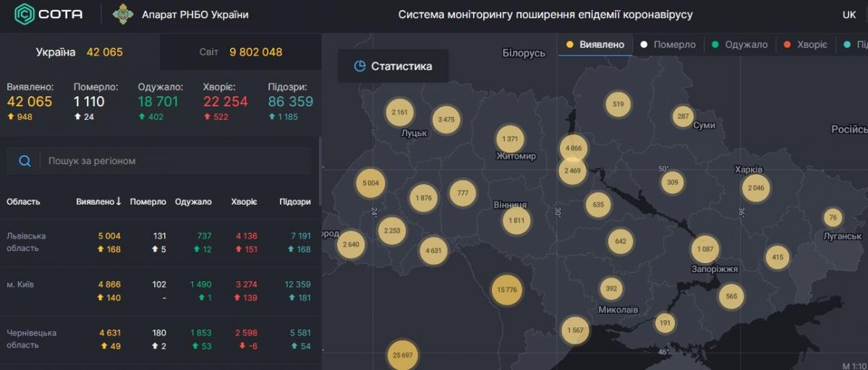This screenshot has width=868, height=370.
Task: Click the Померло total 1 110
Action: pyautogui.click(x=89, y=102)
